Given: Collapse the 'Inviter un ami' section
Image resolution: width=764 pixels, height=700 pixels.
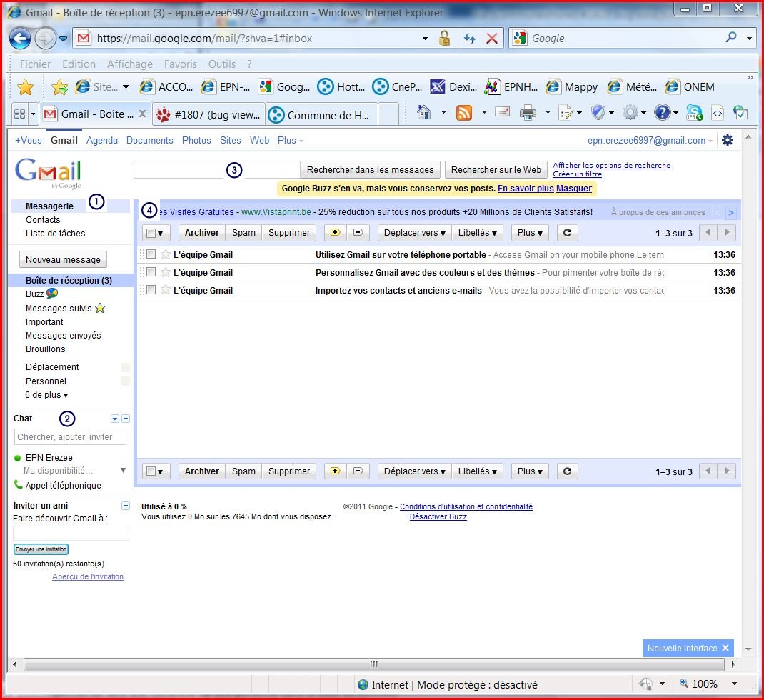Looking at the screenshot, I should tap(126, 506).
